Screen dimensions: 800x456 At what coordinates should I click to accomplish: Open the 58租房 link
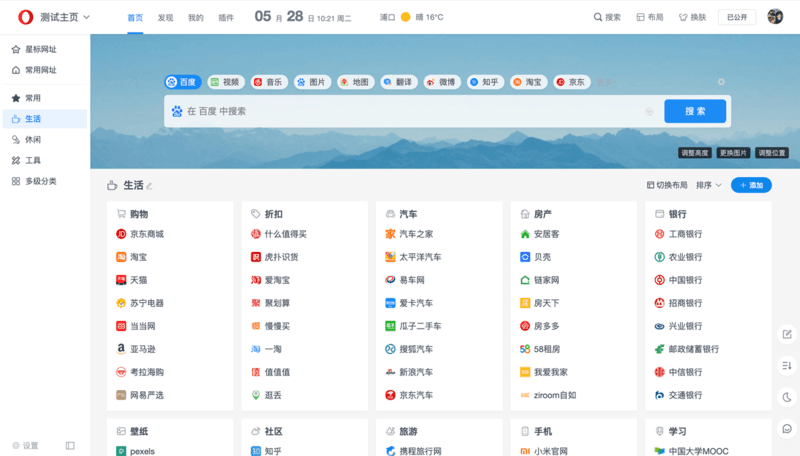(x=540, y=349)
